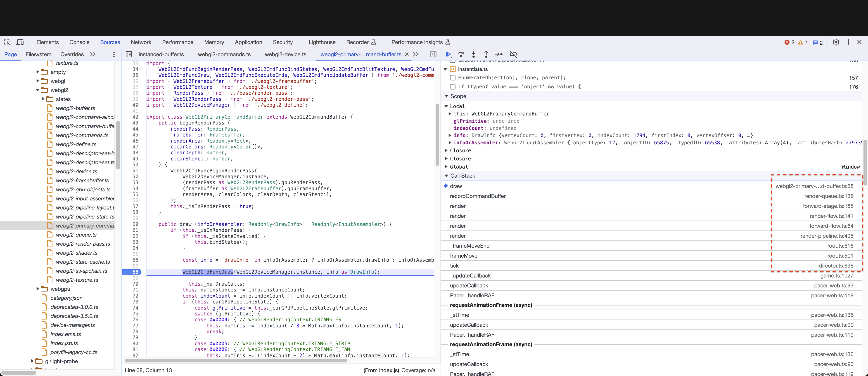
Task: Open the DevTools three-dot customize menu
Action: point(849,42)
